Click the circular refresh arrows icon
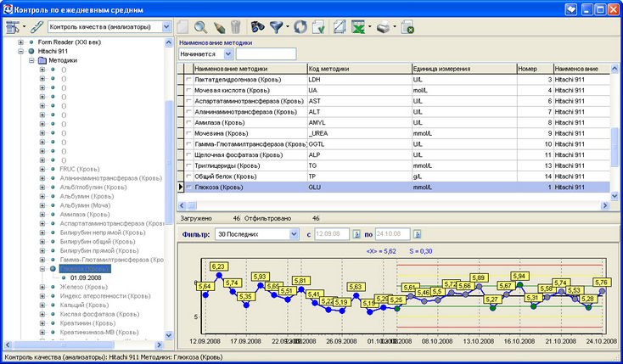The height and width of the screenshot is (364, 623). pyautogui.click(x=300, y=26)
